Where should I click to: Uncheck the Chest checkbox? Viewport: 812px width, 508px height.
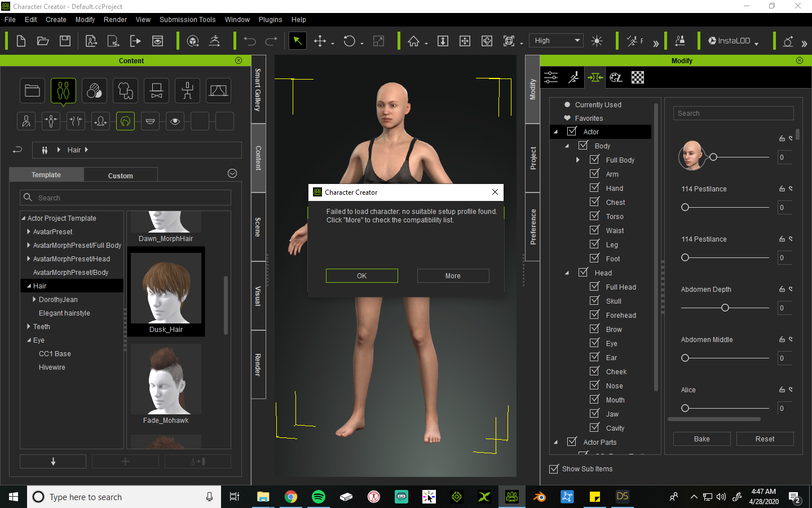pos(594,202)
